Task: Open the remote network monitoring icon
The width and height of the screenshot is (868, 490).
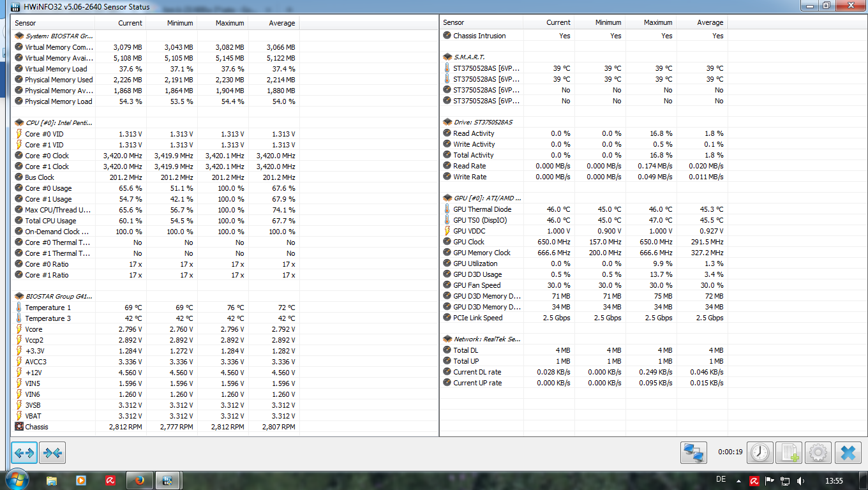Action: pos(694,453)
